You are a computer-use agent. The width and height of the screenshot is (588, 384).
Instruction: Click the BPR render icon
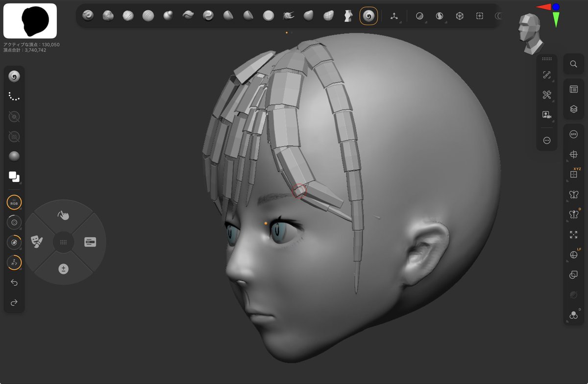[x=573, y=133]
